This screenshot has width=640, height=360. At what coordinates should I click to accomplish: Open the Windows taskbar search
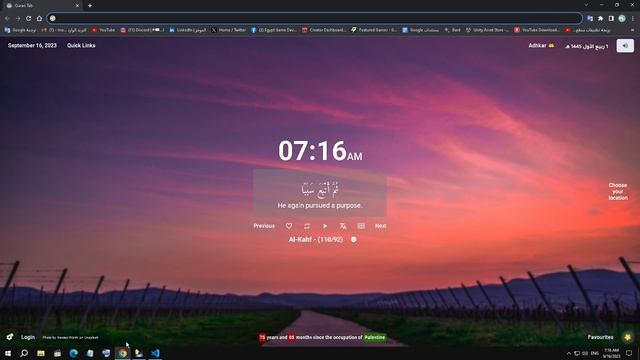24,353
